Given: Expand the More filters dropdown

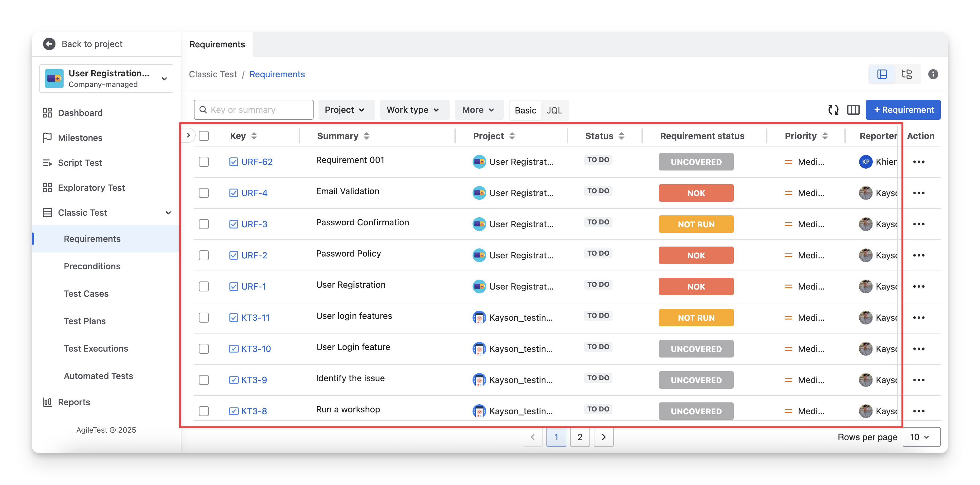Looking at the screenshot, I should click(478, 110).
